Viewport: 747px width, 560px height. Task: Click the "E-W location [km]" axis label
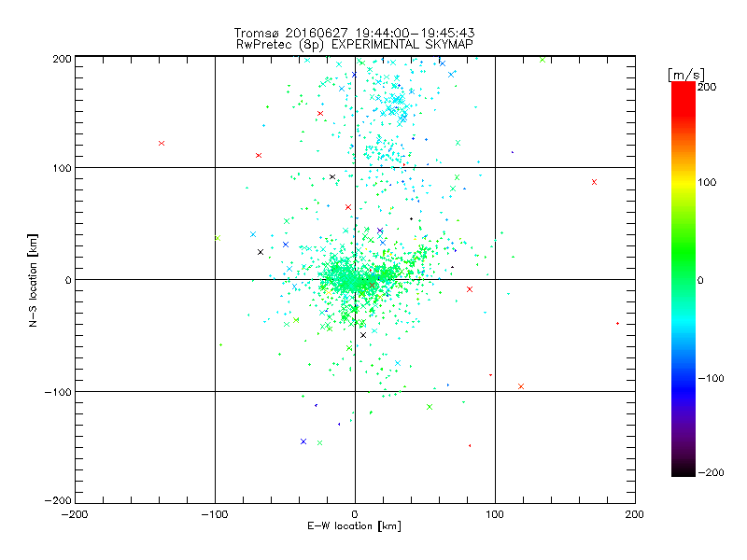coord(355,526)
